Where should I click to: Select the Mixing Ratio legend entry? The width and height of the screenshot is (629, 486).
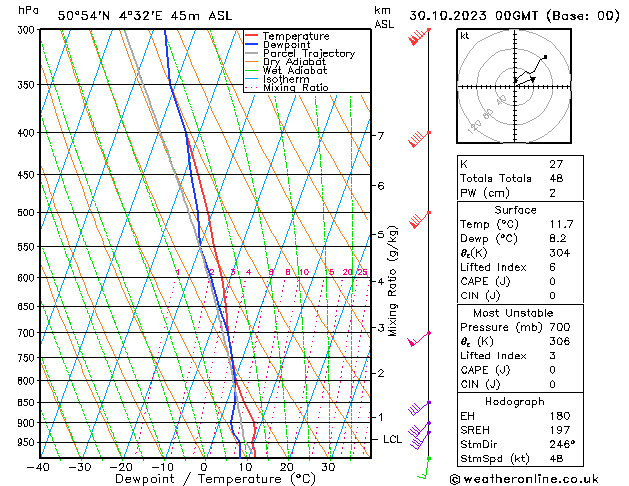coord(295,88)
